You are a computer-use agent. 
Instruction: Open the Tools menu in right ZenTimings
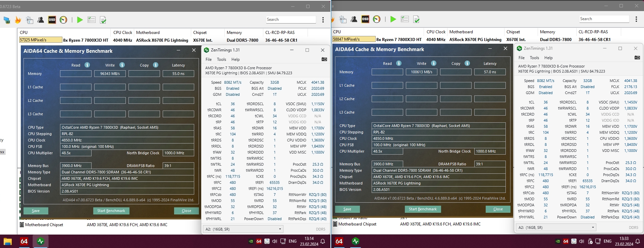tap(534, 58)
